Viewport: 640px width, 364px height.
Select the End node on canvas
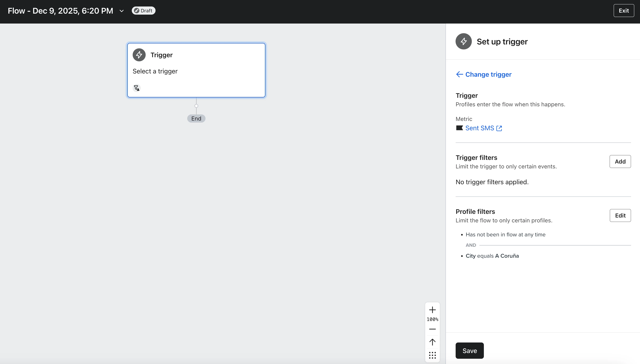(x=196, y=118)
